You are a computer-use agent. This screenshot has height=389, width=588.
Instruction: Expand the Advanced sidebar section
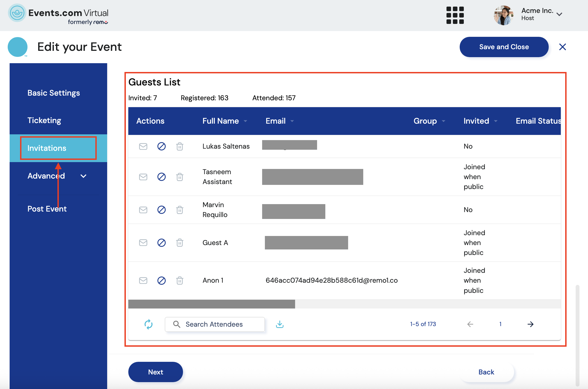point(84,176)
